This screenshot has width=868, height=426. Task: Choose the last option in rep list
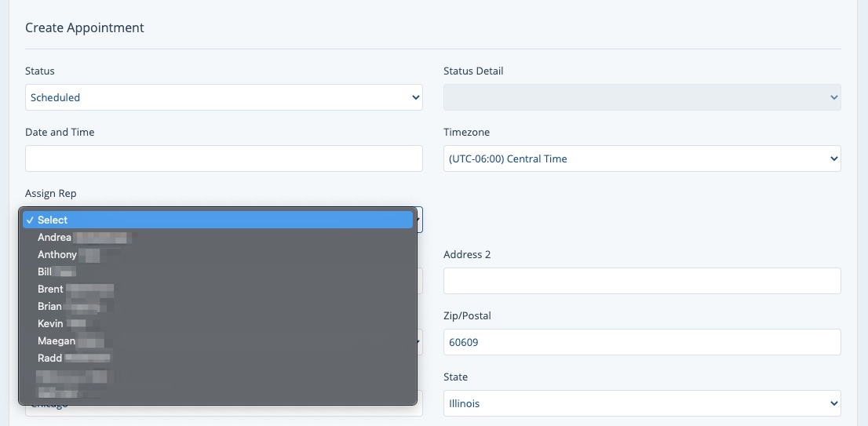pyautogui.click(x=217, y=391)
